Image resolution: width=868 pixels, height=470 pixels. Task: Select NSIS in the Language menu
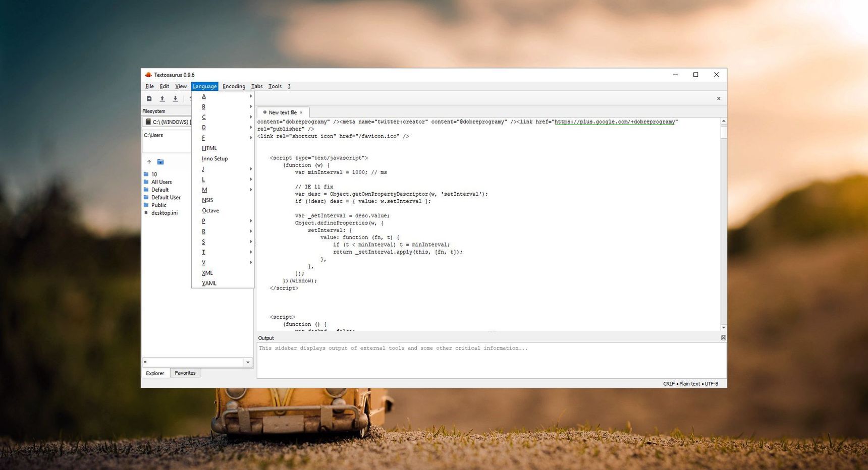point(223,200)
